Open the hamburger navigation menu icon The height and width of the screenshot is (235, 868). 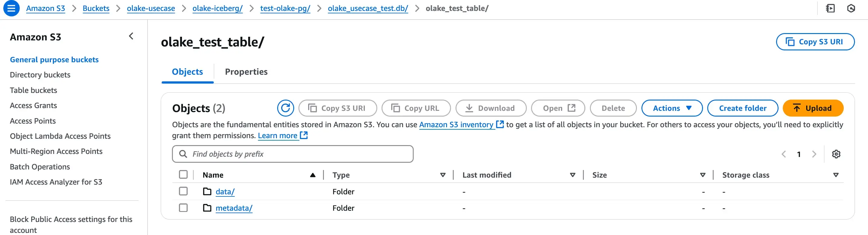point(11,8)
